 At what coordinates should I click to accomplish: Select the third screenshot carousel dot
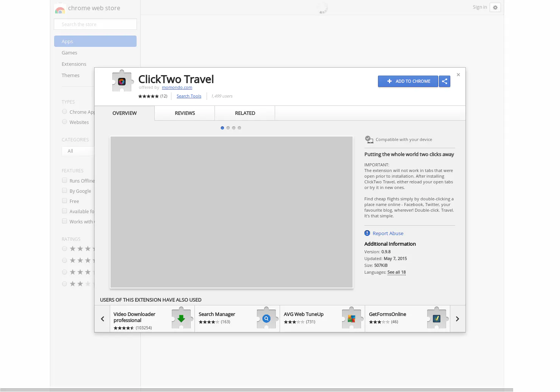point(233,128)
